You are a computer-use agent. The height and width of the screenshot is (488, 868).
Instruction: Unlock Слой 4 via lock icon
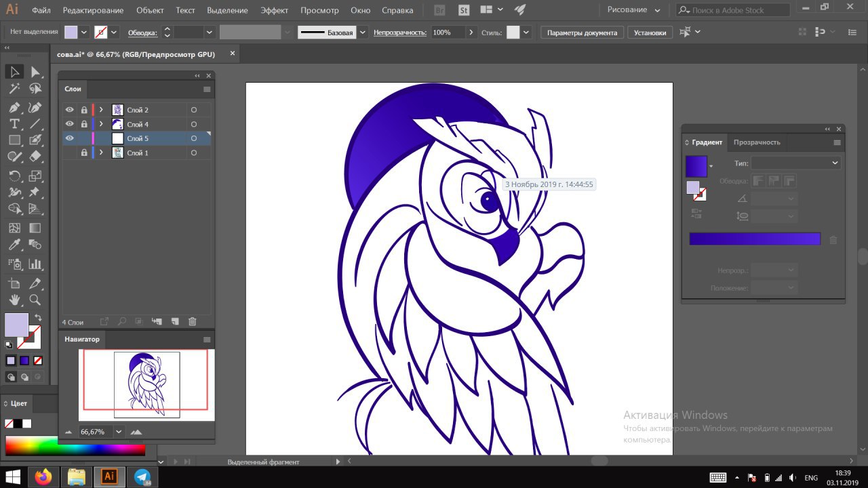84,124
